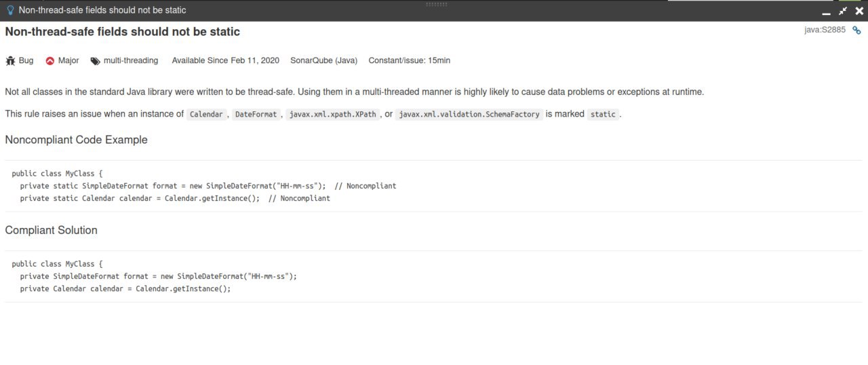The width and height of the screenshot is (868, 365).
Task: Click the Available Since Feb 11, 2020 text
Action: point(225,60)
